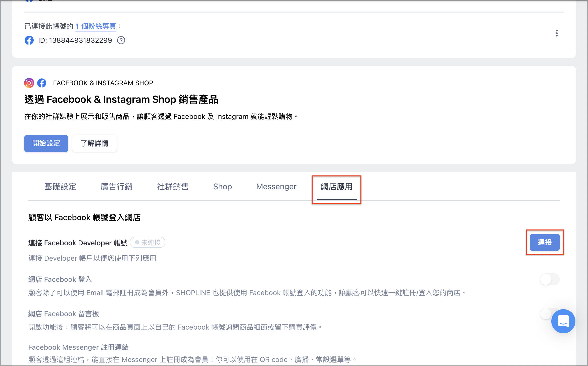Click the Facebook icon beside the page ID
This screenshot has height=366, width=588.
coord(29,40)
